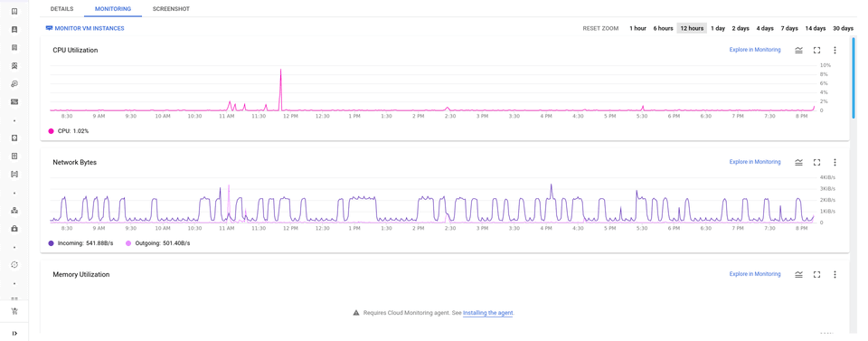Screen dimensions: 868x341
Task: Open Health checks lock-shaped sidebar icon
Action: pos(15,228)
